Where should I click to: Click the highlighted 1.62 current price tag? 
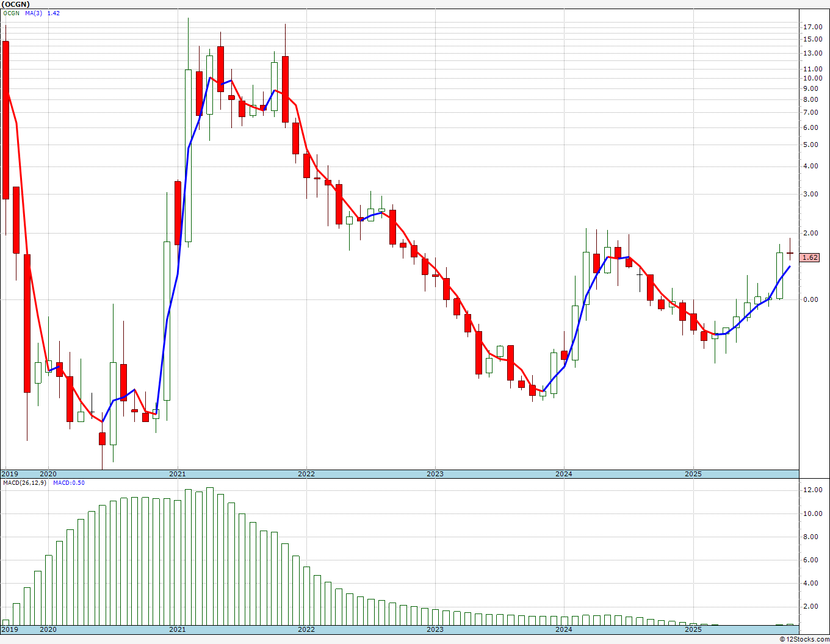tap(810, 258)
